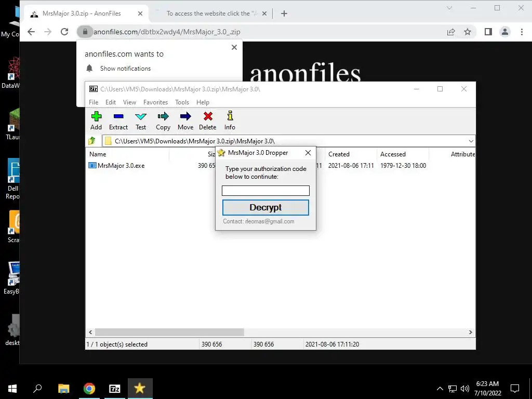Open a new Chrome tab

pos(284,14)
